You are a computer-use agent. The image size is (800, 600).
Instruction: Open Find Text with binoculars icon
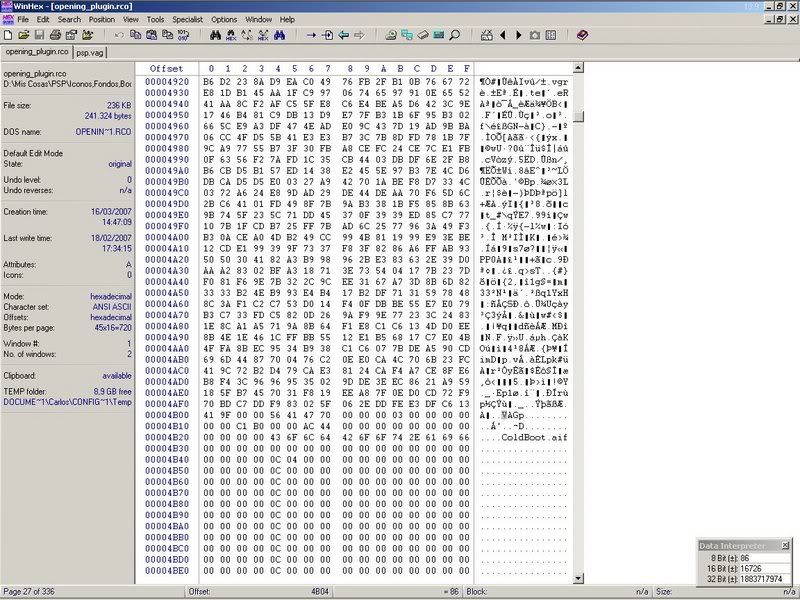(215, 35)
